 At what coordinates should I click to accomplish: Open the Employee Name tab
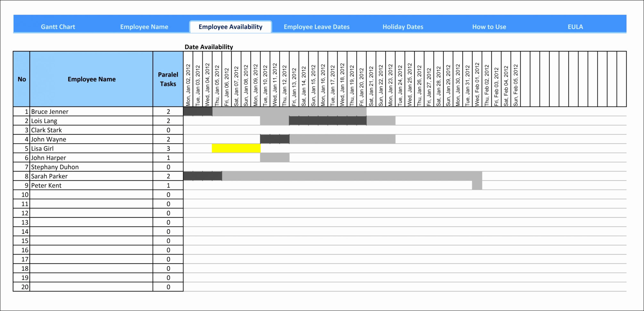coord(144,27)
